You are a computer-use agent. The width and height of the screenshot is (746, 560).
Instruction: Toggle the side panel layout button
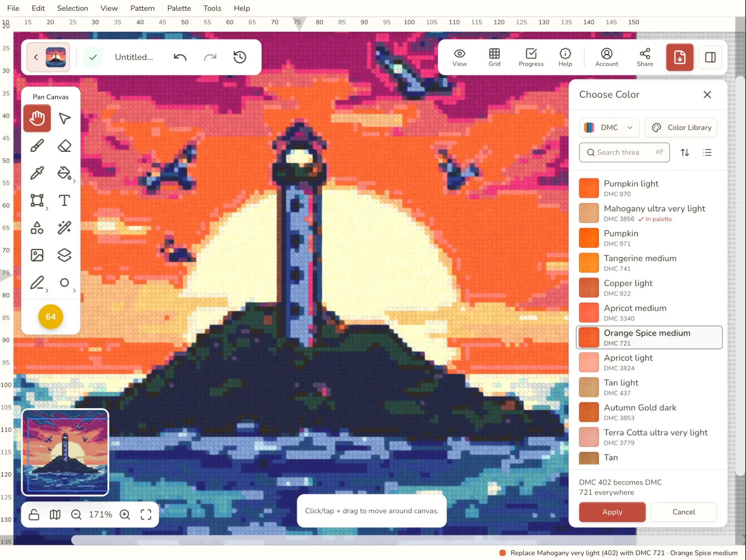pos(710,57)
